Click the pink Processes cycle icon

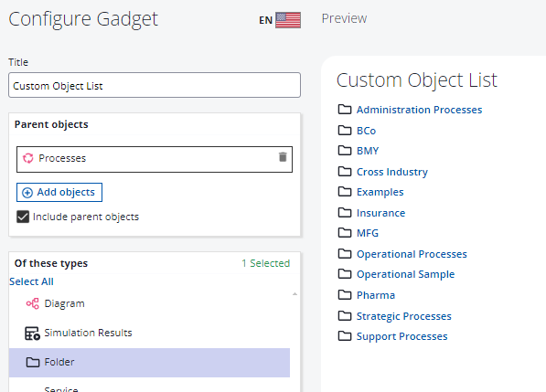point(27,158)
